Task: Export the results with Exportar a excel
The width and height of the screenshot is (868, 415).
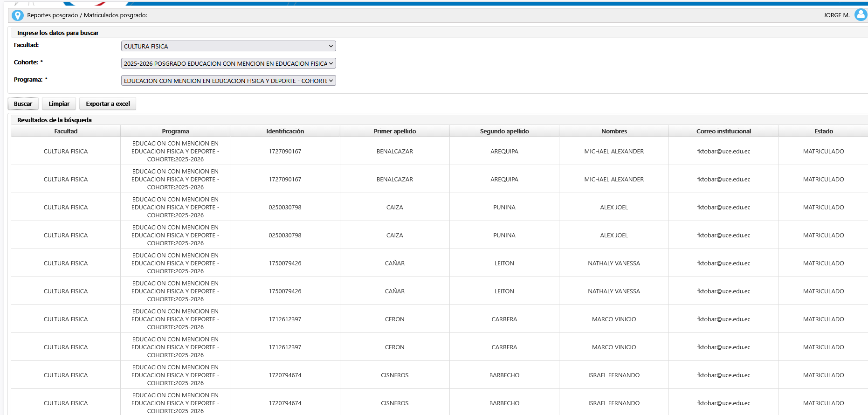Action: 108,104
